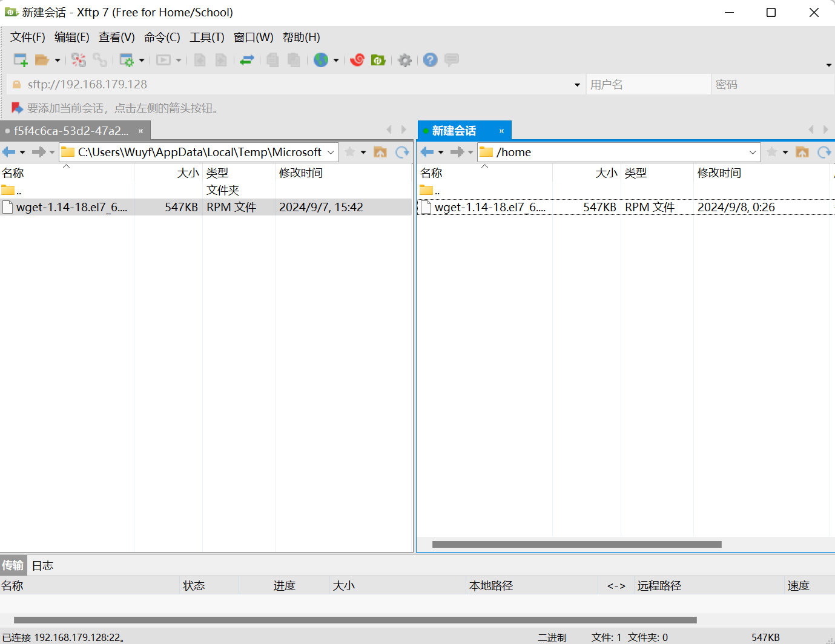
Task: Select local wget-1.14-18.el7_6 RPM file
Action: (x=206, y=207)
